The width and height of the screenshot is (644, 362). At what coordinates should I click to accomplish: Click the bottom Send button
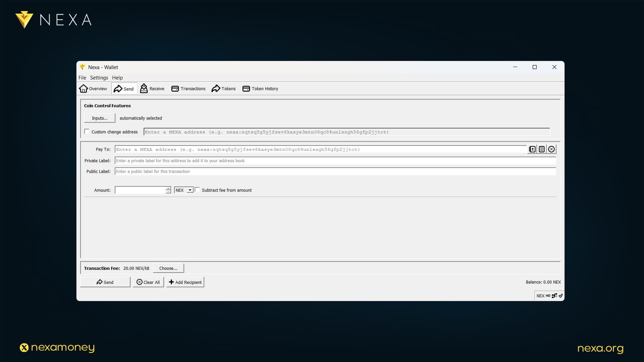pyautogui.click(x=105, y=282)
